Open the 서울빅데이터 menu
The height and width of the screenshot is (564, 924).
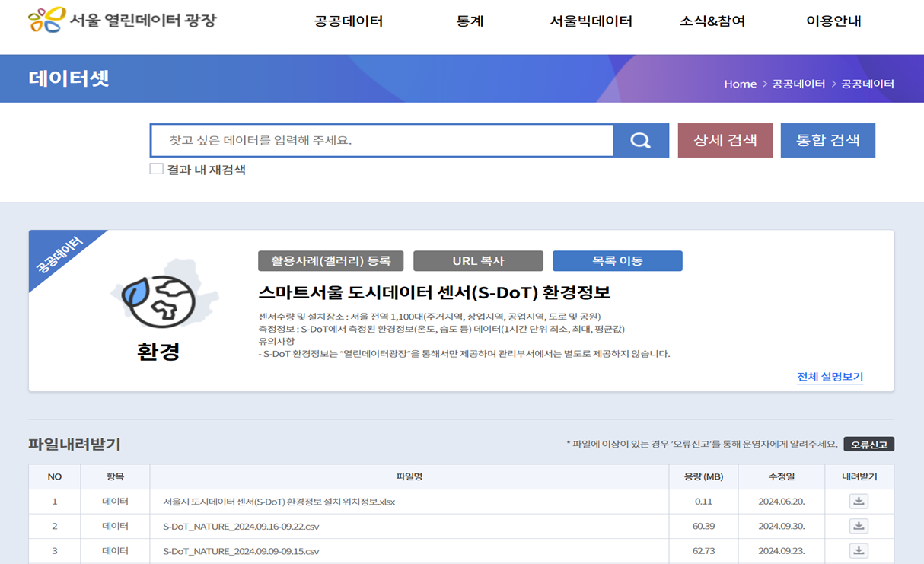click(x=591, y=21)
